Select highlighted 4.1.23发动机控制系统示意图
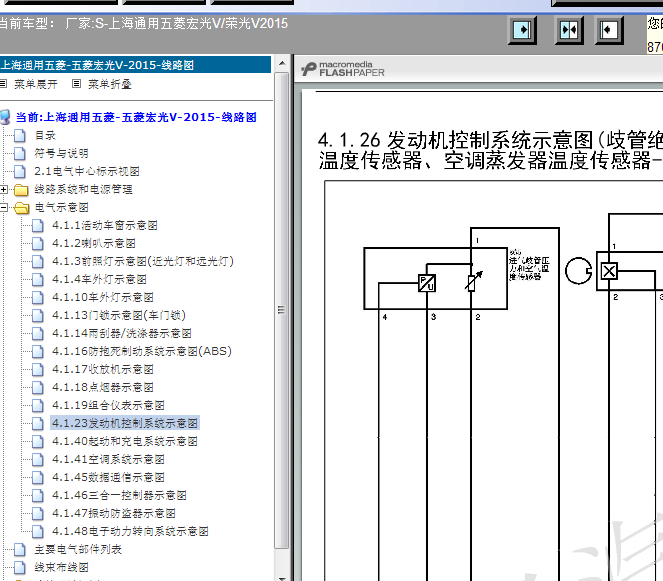Viewport: 663px width, 581px height. 125,423
